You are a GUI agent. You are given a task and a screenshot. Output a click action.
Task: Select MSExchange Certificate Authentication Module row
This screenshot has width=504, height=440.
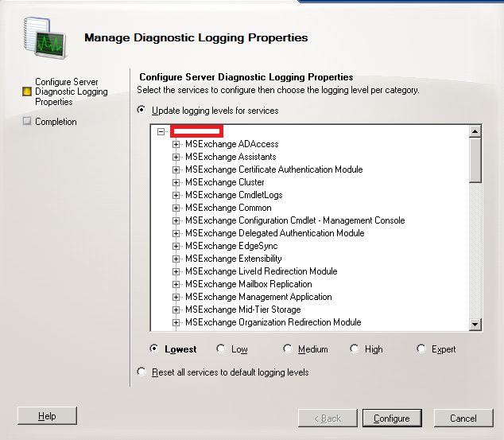pyautogui.click(x=274, y=169)
